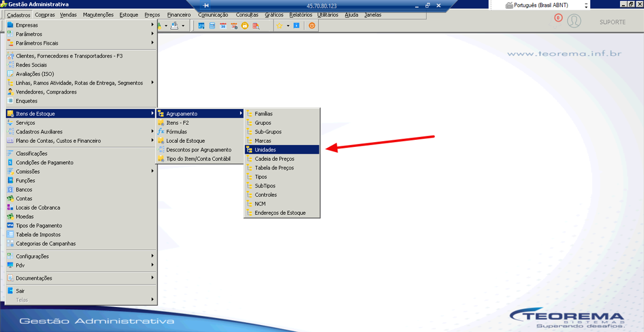This screenshot has width=644, height=332.
Task: Open dropdown arrow beside cash register icon
Action: [x=183, y=26]
